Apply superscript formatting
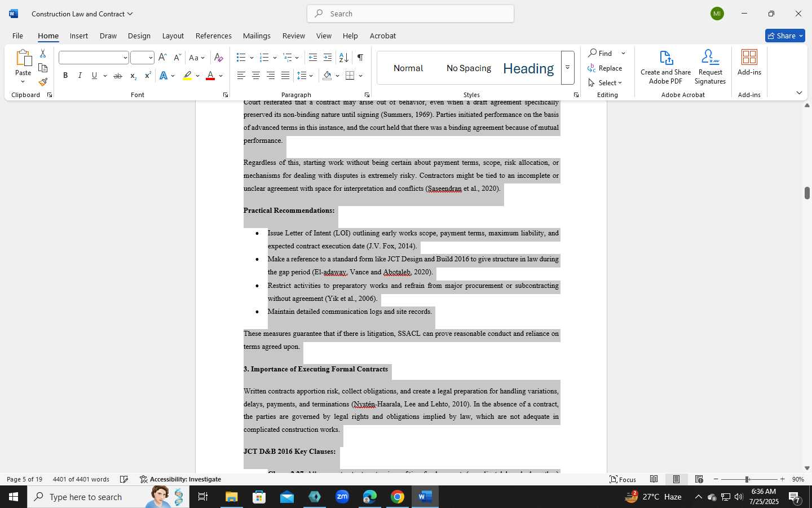 pos(147,76)
